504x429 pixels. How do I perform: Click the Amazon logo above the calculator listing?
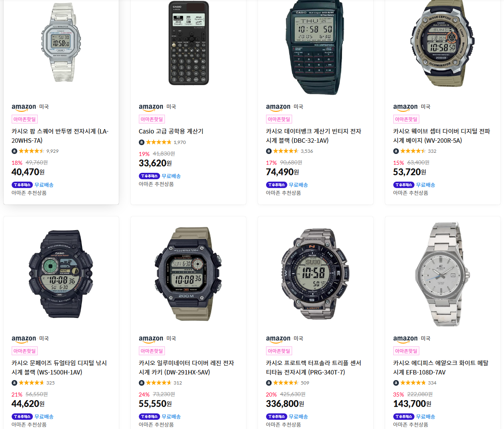[x=151, y=107]
